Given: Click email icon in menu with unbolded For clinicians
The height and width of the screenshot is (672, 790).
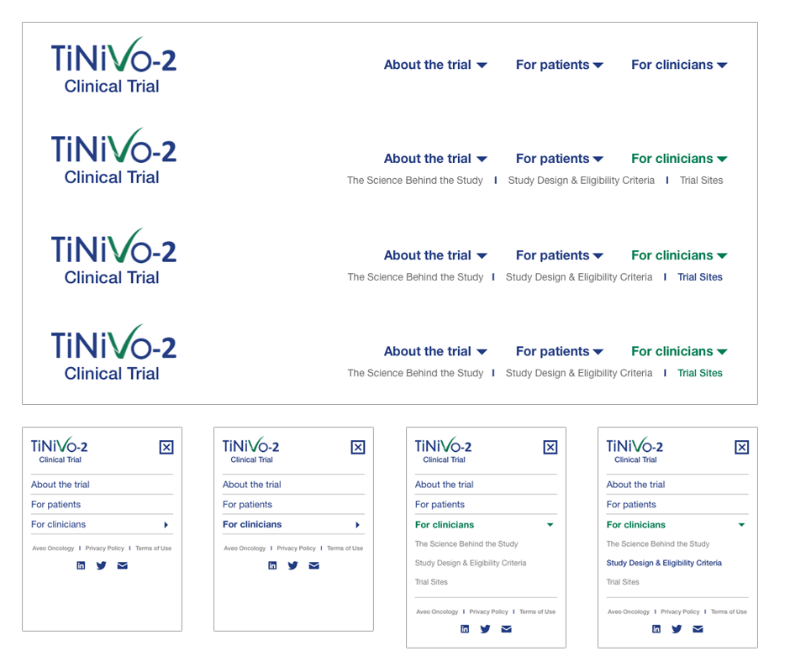Looking at the screenshot, I should pos(123,565).
